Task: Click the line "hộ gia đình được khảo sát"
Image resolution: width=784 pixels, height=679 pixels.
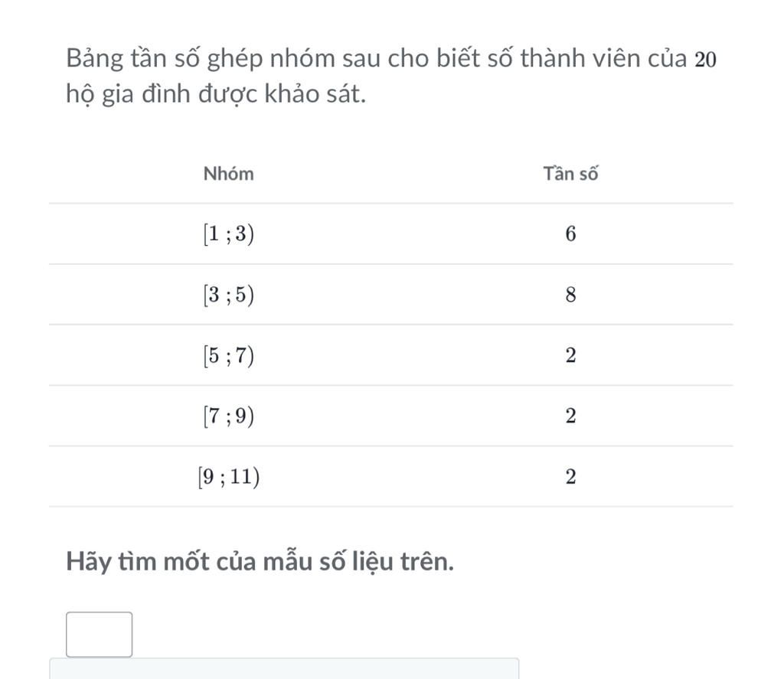Action: pos(216,95)
